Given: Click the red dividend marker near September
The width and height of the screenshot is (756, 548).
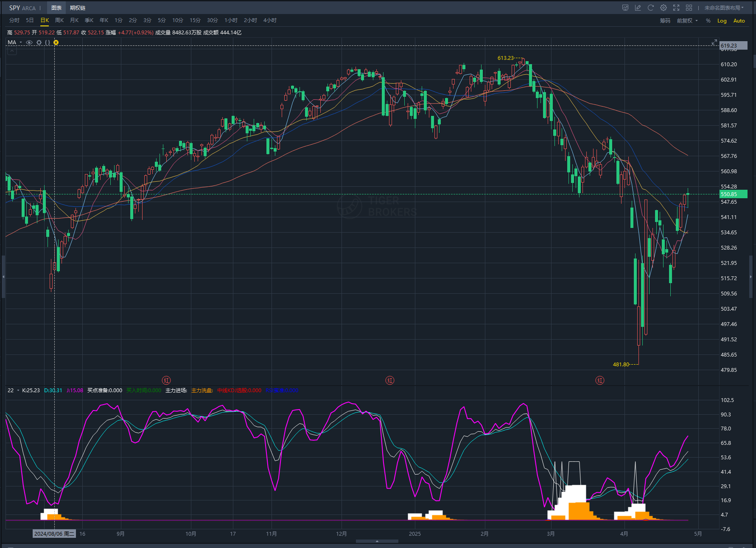Looking at the screenshot, I should (x=166, y=380).
